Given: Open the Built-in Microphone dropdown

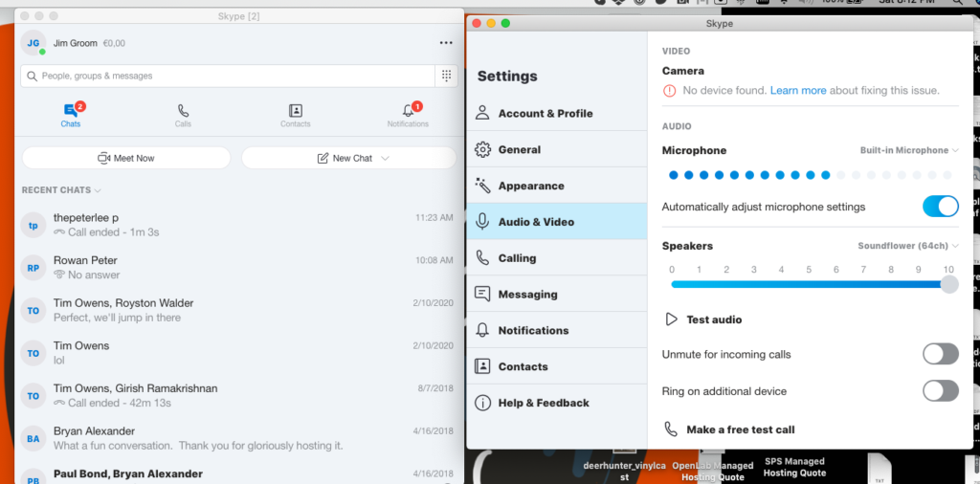Looking at the screenshot, I should coord(909,150).
